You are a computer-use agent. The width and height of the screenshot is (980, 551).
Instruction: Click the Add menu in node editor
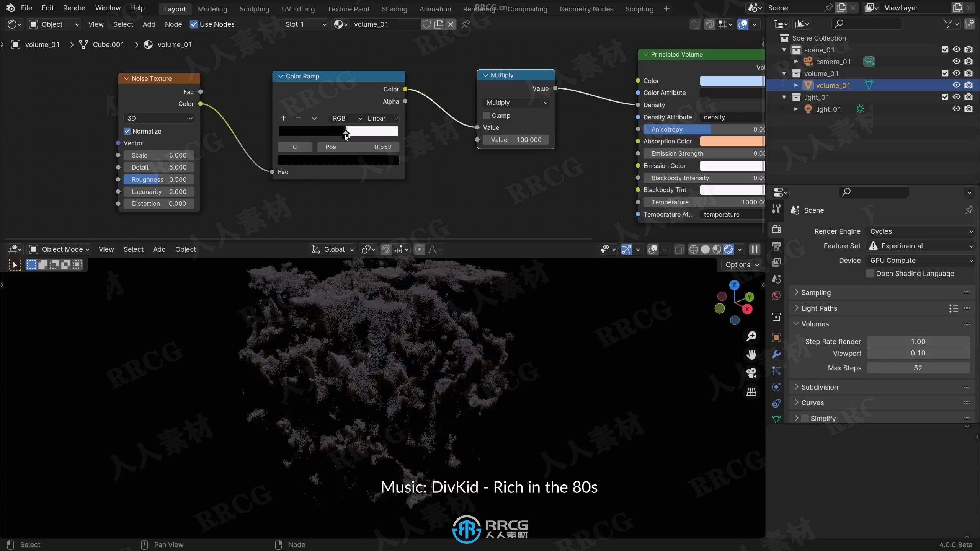(149, 24)
